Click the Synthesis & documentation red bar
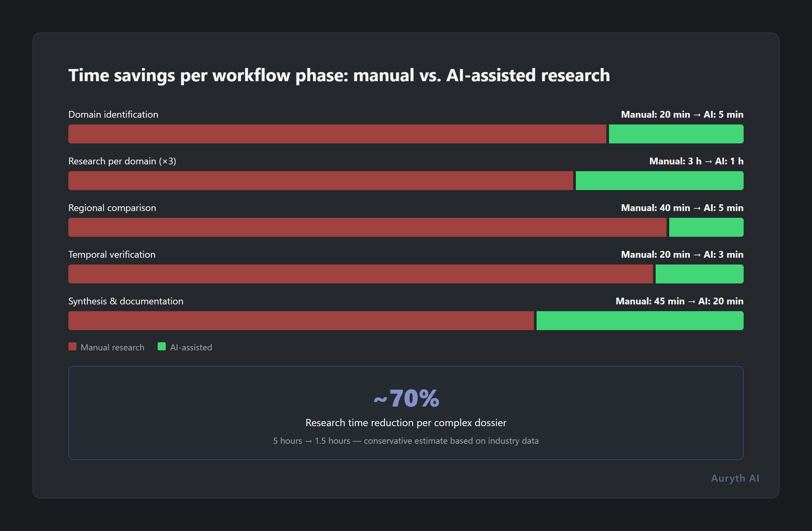This screenshot has height=531, width=812. pyautogui.click(x=301, y=321)
